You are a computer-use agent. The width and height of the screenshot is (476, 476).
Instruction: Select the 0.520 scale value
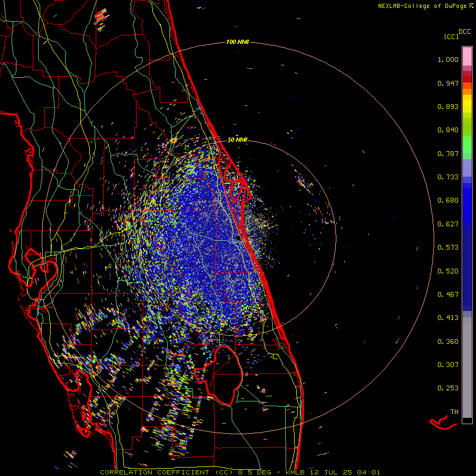coord(448,271)
